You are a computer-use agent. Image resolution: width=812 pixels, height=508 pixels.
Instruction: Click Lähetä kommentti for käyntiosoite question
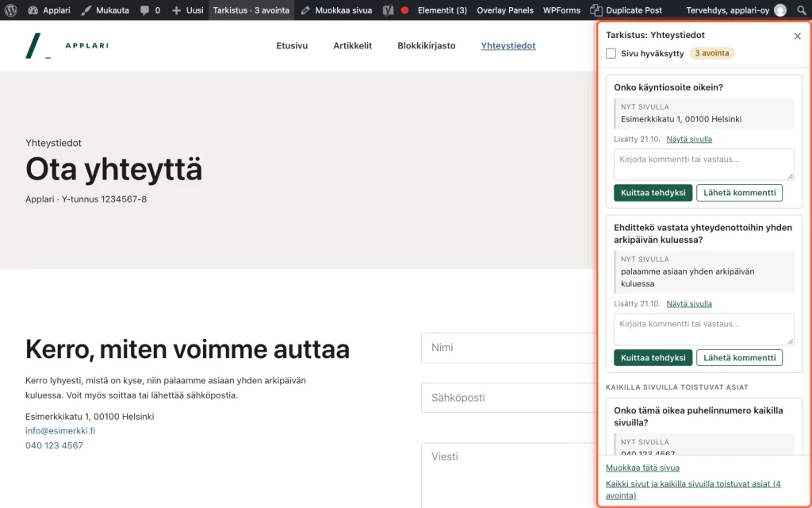[x=740, y=192]
